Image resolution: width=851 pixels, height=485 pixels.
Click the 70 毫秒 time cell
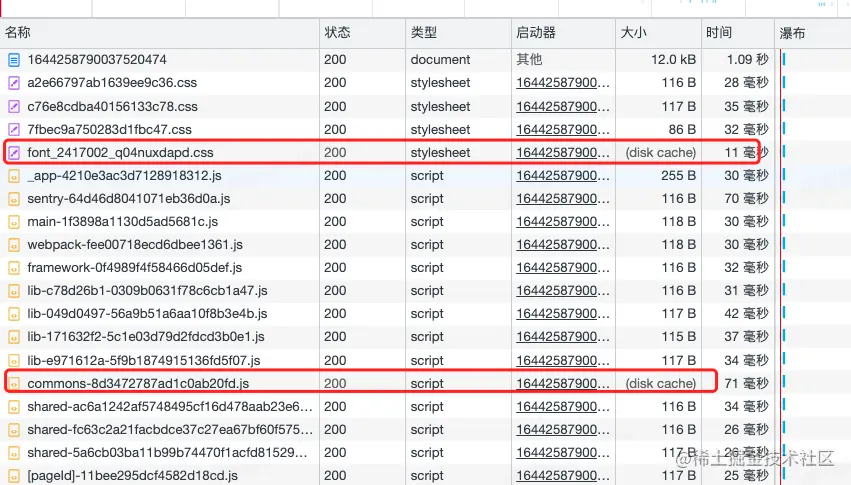746,199
